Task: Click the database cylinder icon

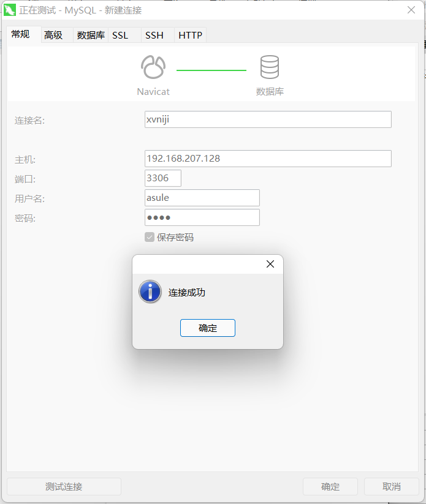Action: click(269, 67)
